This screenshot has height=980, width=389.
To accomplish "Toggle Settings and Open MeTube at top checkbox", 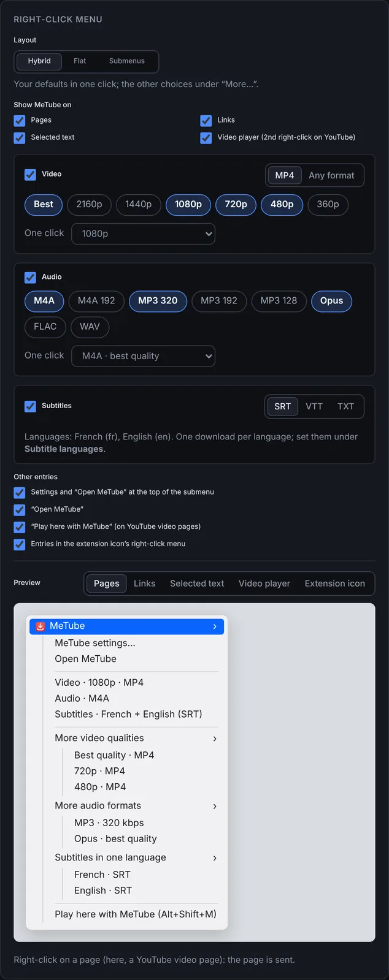I will coord(20,493).
